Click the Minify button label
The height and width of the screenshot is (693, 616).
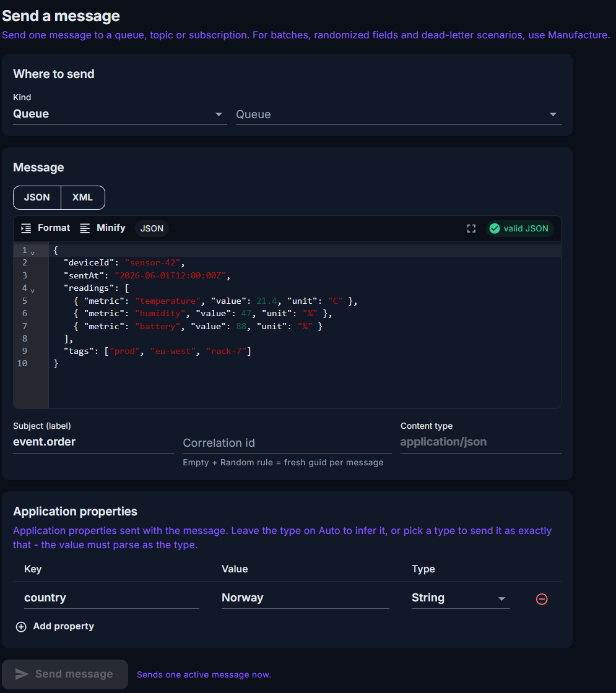[111, 228]
